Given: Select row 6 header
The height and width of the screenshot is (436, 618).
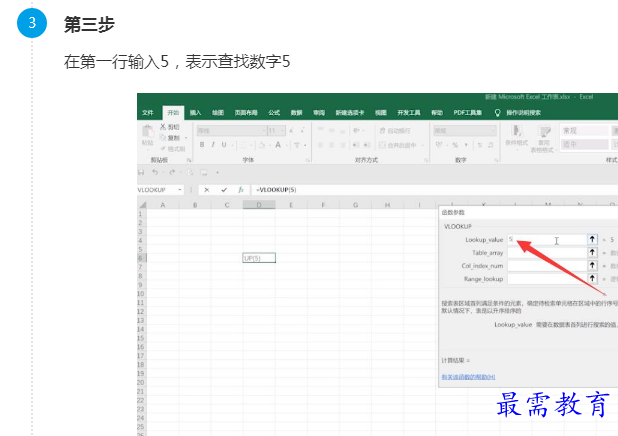Looking at the screenshot, I should (x=141, y=258).
